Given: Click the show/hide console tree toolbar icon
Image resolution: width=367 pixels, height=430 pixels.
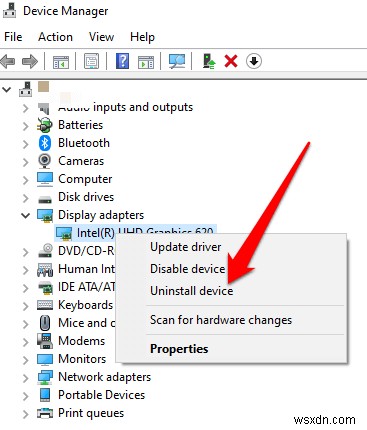Looking at the screenshot, I should pos(61,62).
